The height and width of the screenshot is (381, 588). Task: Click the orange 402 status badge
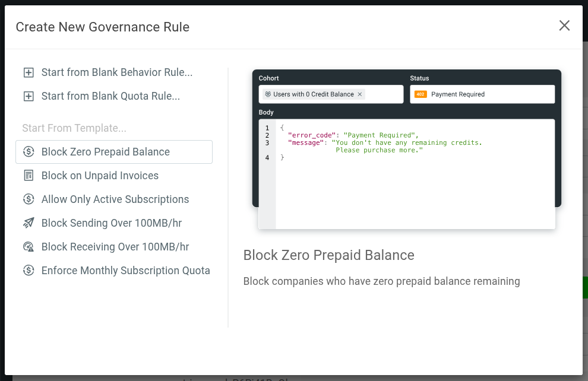click(419, 94)
